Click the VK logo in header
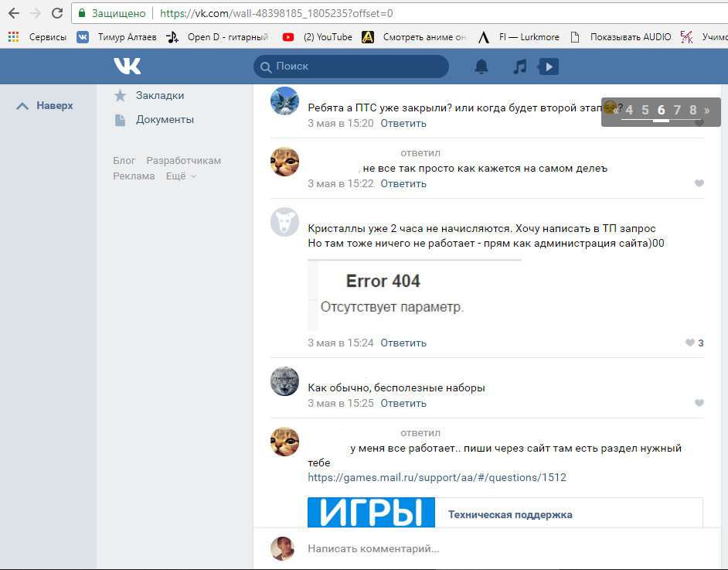 (x=128, y=67)
